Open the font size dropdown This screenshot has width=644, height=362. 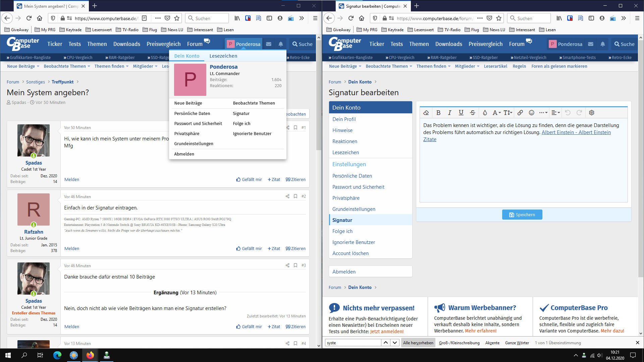[508, 113]
